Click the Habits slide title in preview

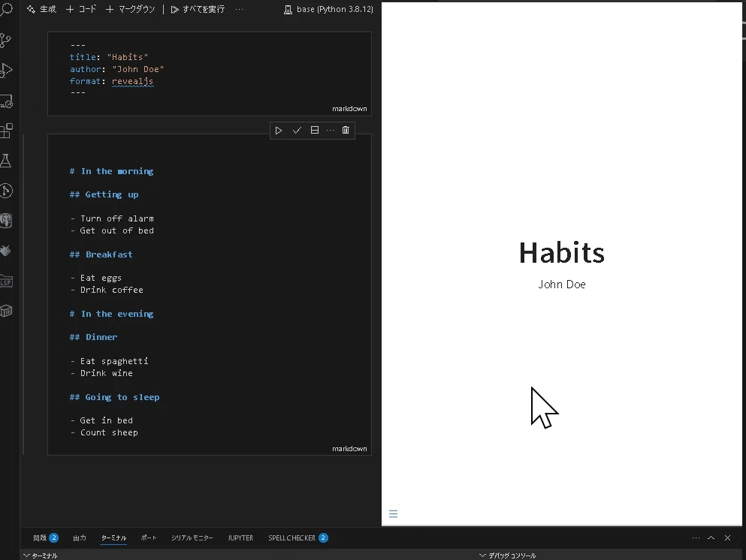(x=561, y=252)
